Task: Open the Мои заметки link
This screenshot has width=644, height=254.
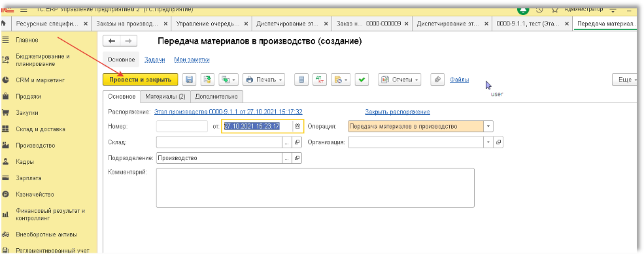Action: [192, 60]
